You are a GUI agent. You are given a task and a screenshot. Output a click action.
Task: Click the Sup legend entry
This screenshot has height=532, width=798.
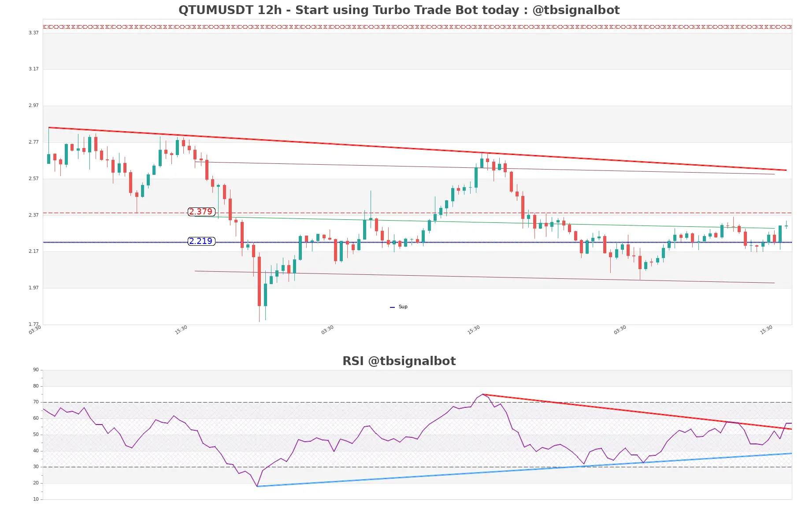pos(399,307)
